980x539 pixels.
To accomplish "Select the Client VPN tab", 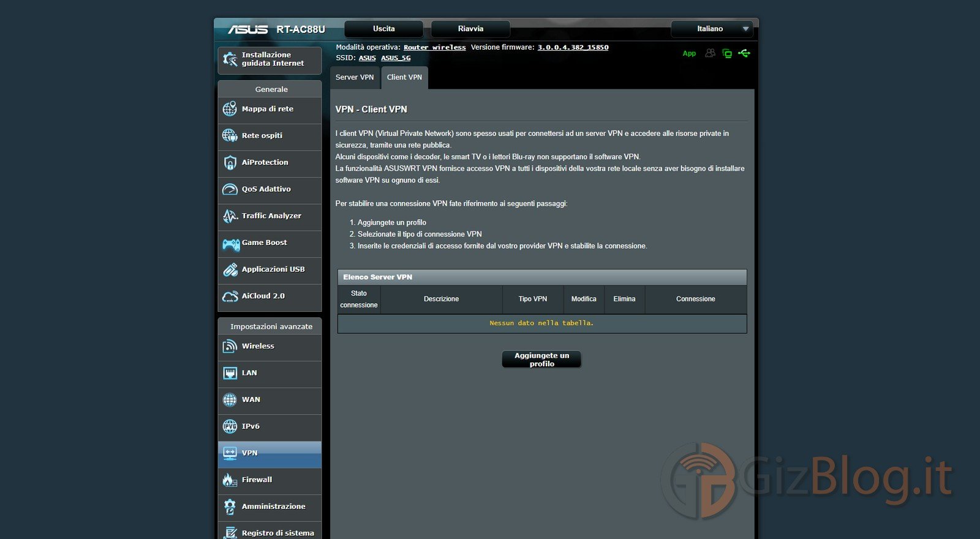I will tap(404, 77).
